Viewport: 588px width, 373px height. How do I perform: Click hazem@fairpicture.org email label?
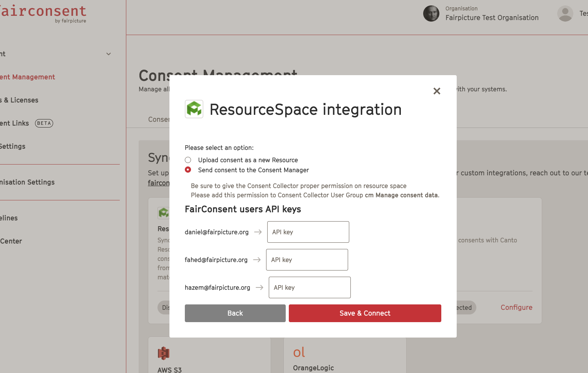point(218,287)
